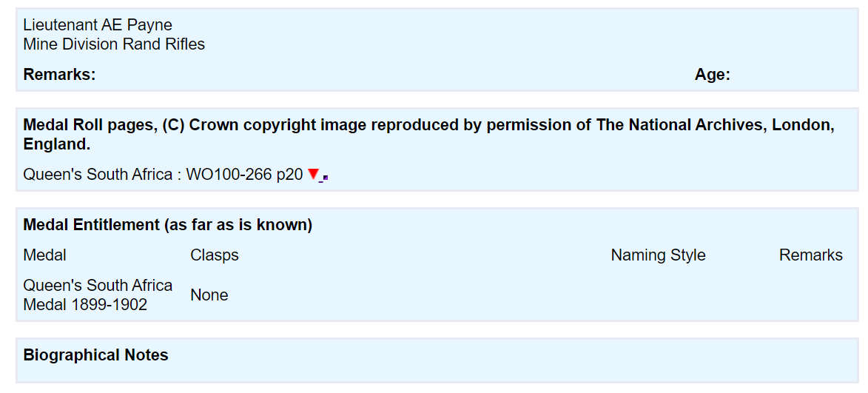Click the Naming Style column header
Screen dimensions: 868x393
[x=658, y=255]
